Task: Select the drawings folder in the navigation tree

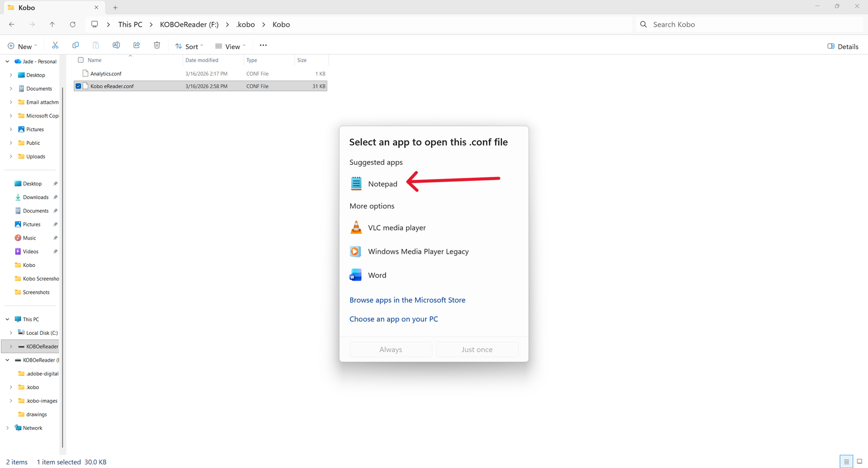Action: point(36,414)
